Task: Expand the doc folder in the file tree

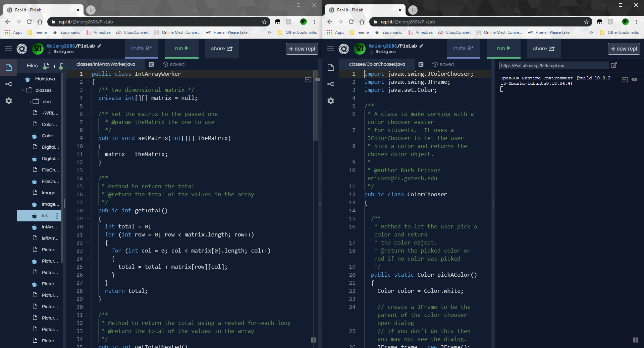Action: point(30,101)
